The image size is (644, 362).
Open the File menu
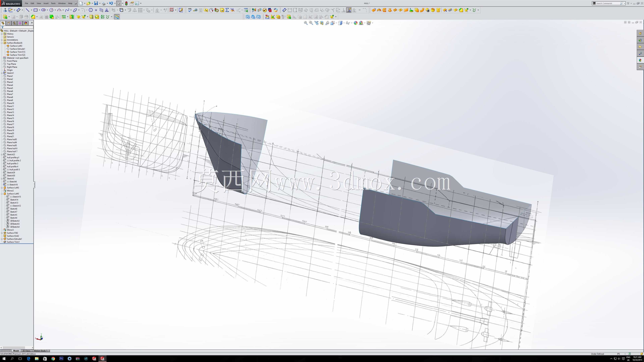[x=26, y=3]
